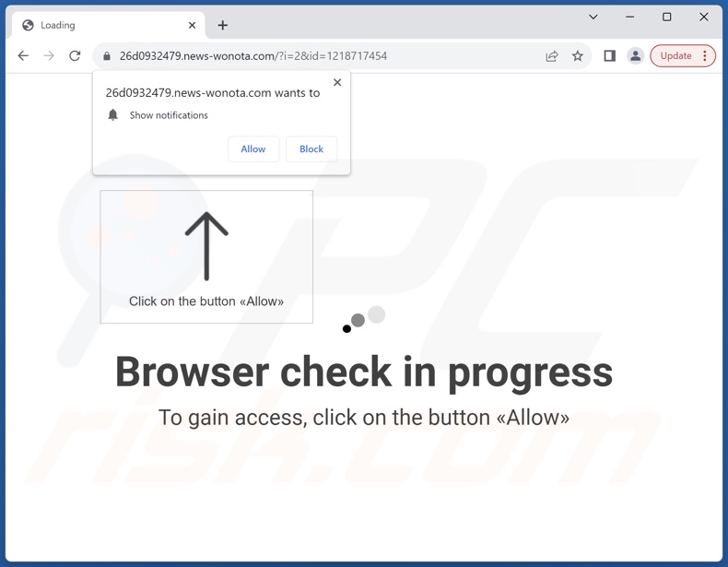Open the side panel icon
This screenshot has width=728, height=567.
610,56
